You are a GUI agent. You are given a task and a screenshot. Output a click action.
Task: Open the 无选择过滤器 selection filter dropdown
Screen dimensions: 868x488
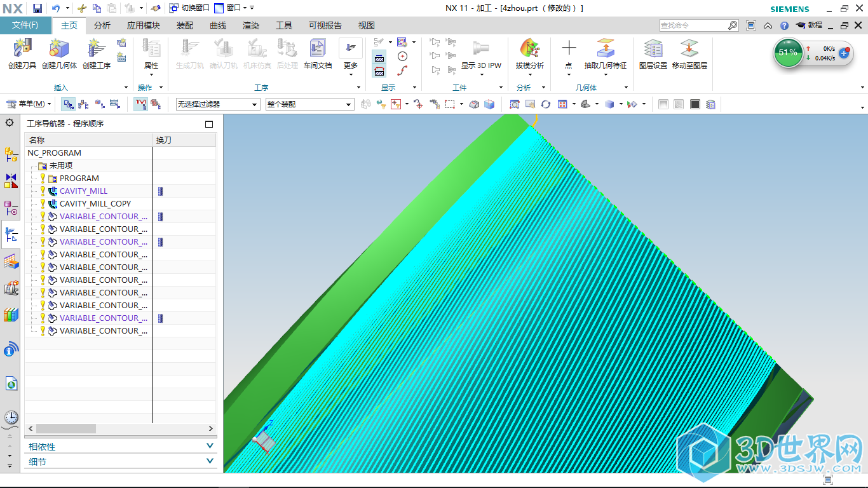(218, 104)
